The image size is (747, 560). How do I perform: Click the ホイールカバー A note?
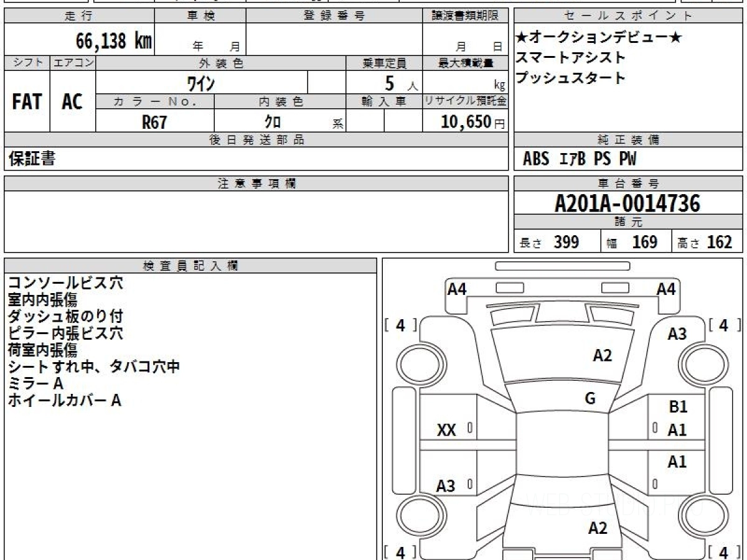pyautogui.click(x=64, y=401)
